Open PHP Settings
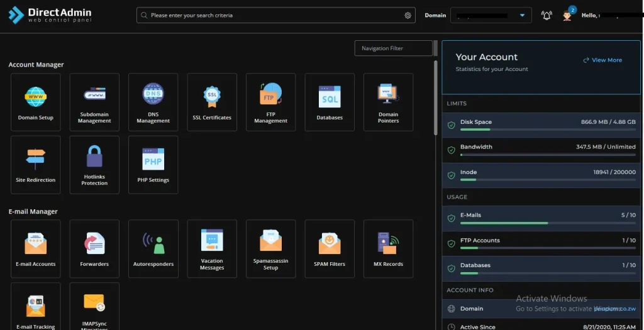Screen dimensions: 644x330 pyautogui.click(x=153, y=165)
